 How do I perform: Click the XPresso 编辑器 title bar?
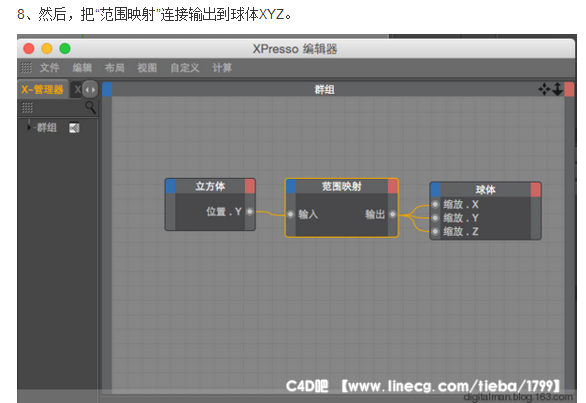point(295,49)
